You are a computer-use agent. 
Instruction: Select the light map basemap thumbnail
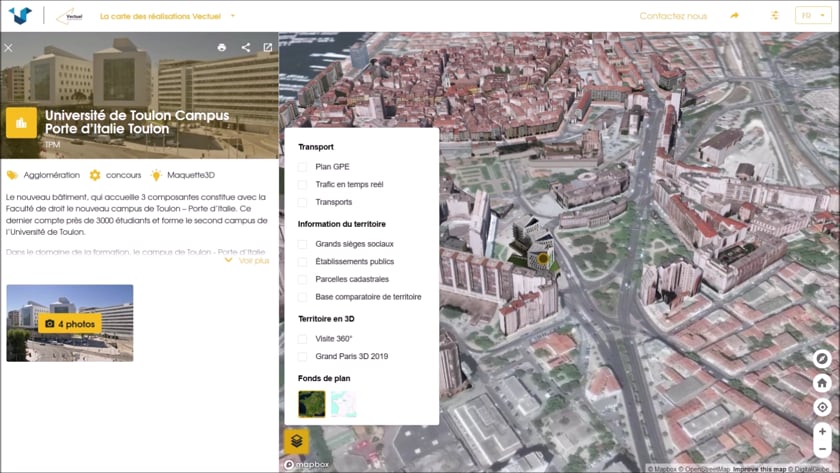pos(343,404)
